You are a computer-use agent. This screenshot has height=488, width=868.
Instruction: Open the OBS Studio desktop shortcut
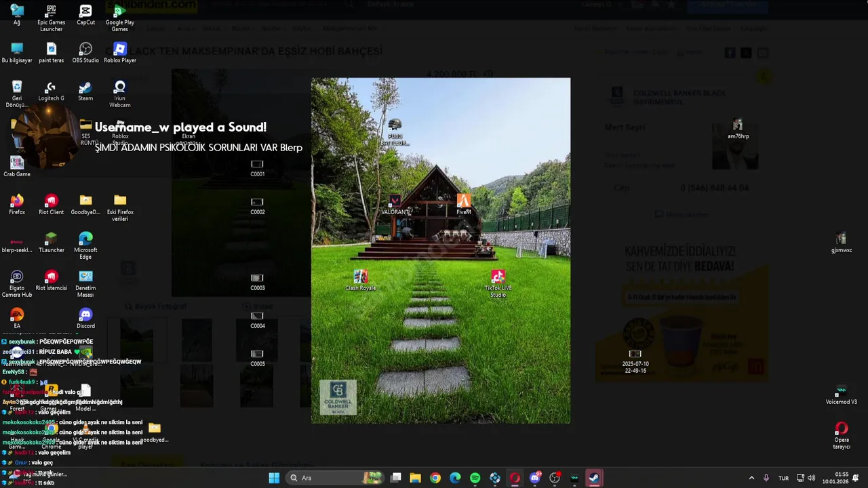(85, 53)
